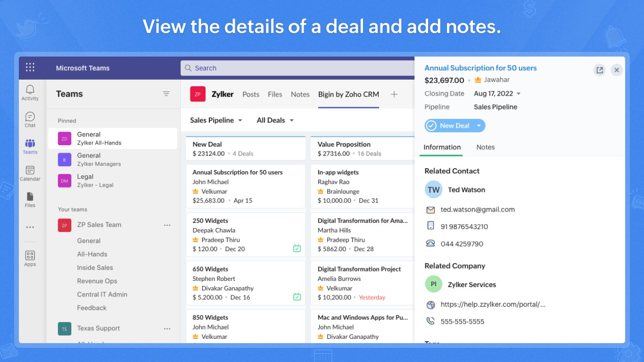Select General Zylker Managers channel
This screenshot has width=644, height=362.
coord(113,159)
